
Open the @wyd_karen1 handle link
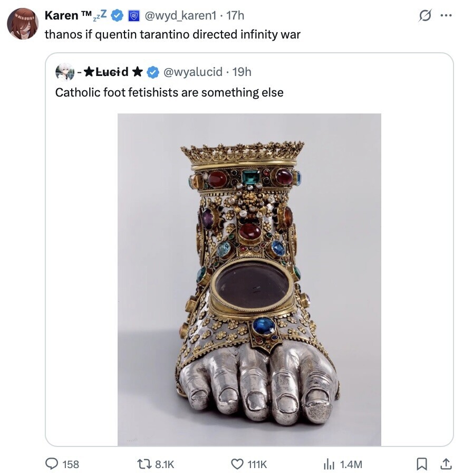tap(175, 16)
